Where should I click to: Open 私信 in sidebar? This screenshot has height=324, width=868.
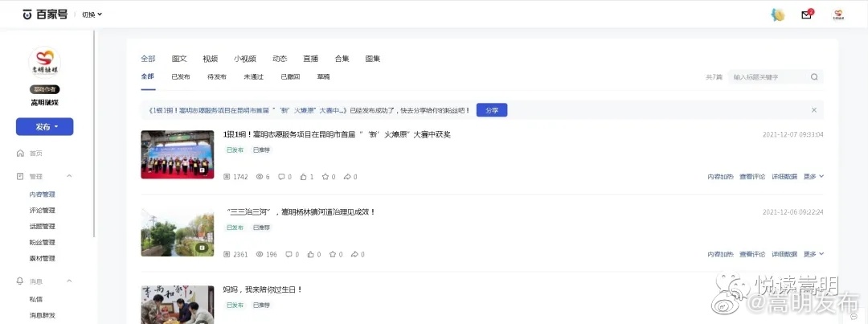[x=36, y=299]
